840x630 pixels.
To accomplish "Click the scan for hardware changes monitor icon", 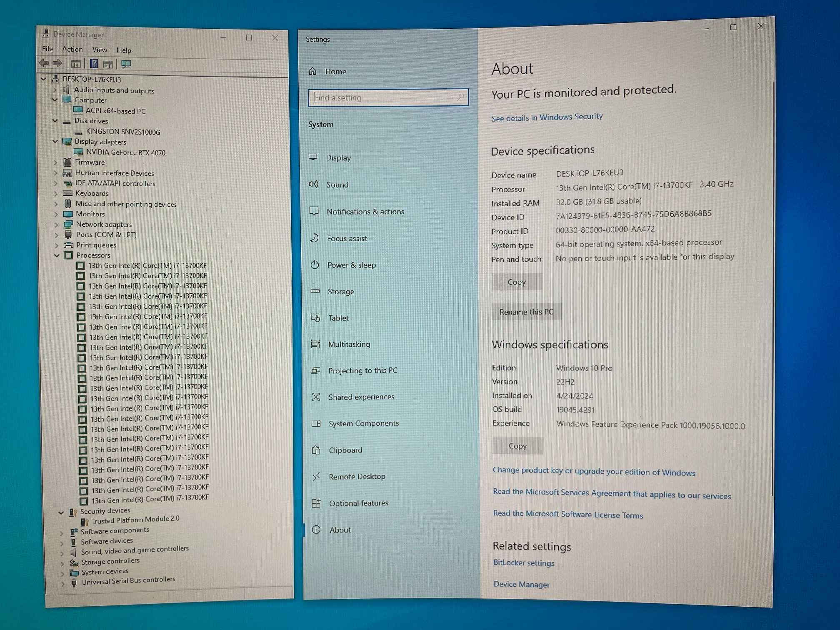I will click(126, 64).
